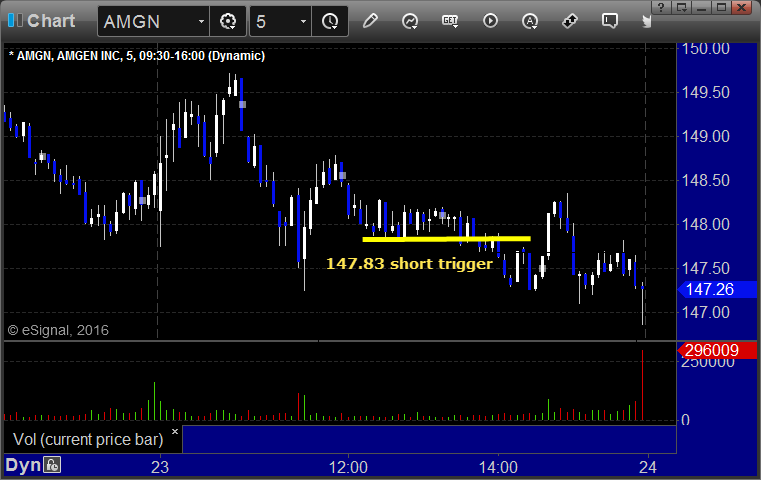This screenshot has width=761, height=480.
Task: Expand the interval 5 dropdown arrow
Action: pyautogui.click(x=303, y=21)
